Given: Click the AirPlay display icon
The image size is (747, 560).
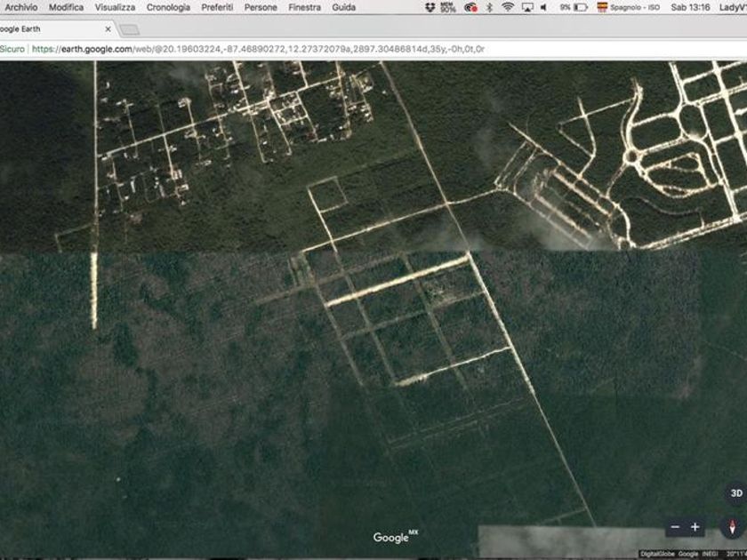Looking at the screenshot, I should coord(527,7).
